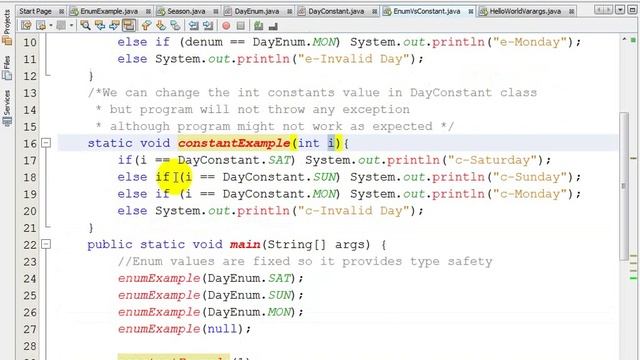Click the "e-Invalid Day" string on line 11
Image resolution: width=640 pixels, height=360 pixels.
[x=353, y=59]
